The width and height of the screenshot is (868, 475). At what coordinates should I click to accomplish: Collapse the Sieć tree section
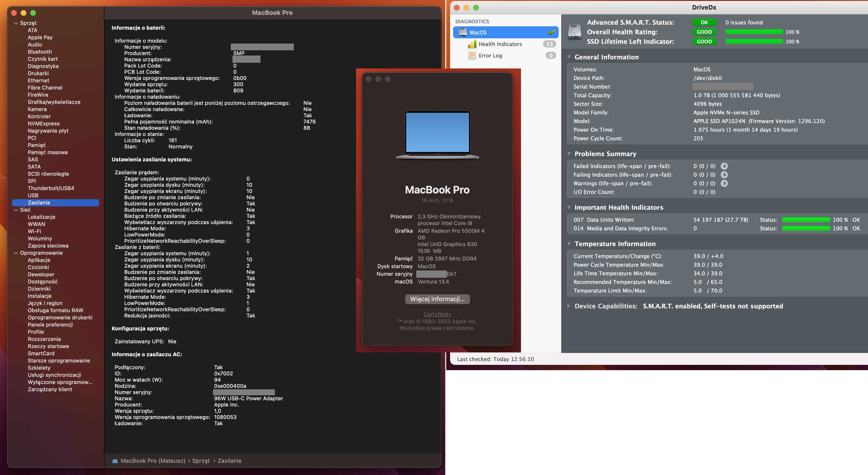point(16,210)
